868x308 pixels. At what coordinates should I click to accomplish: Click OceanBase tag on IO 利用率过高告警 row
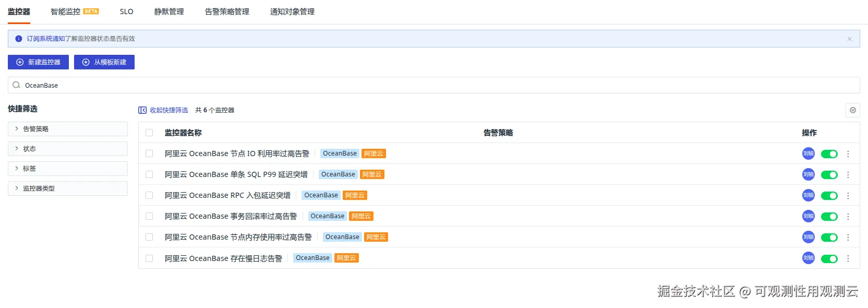click(340, 153)
